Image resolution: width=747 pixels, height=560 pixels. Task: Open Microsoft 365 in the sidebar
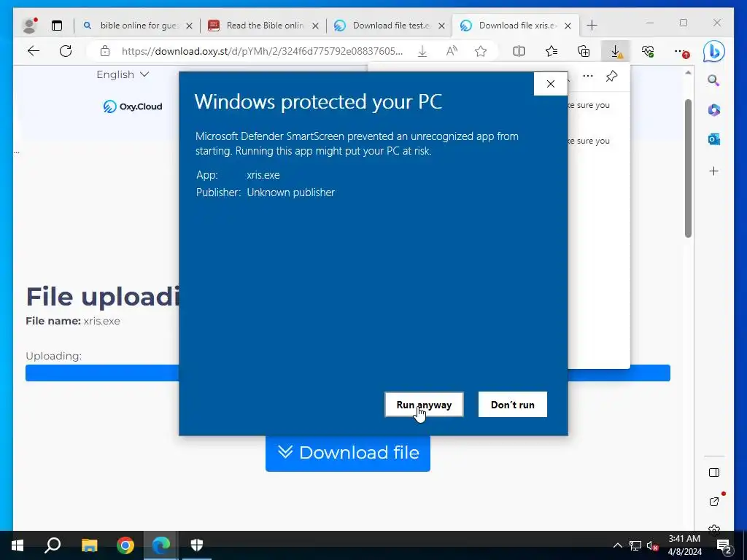(713, 110)
